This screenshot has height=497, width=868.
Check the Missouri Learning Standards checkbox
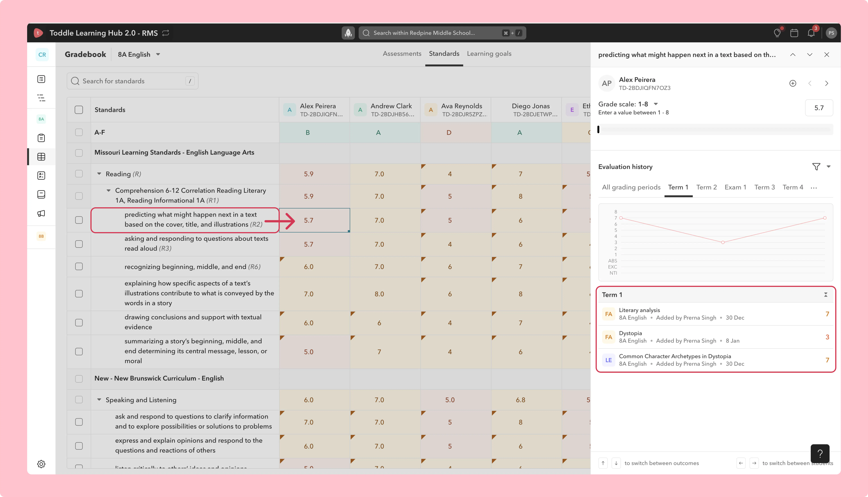point(79,153)
